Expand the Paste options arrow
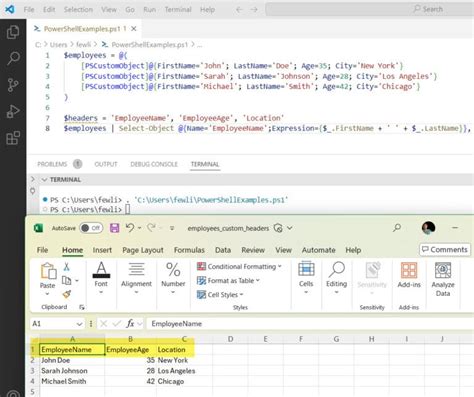Screen dimensions: 474x397 (47, 294)
